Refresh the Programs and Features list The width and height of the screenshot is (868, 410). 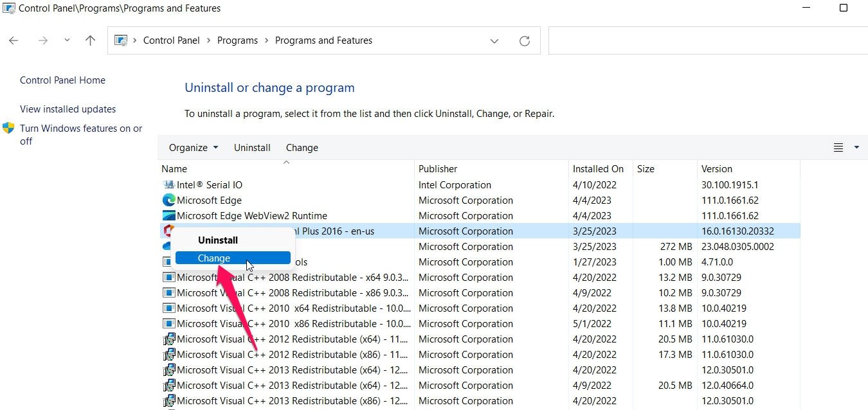[525, 40]
